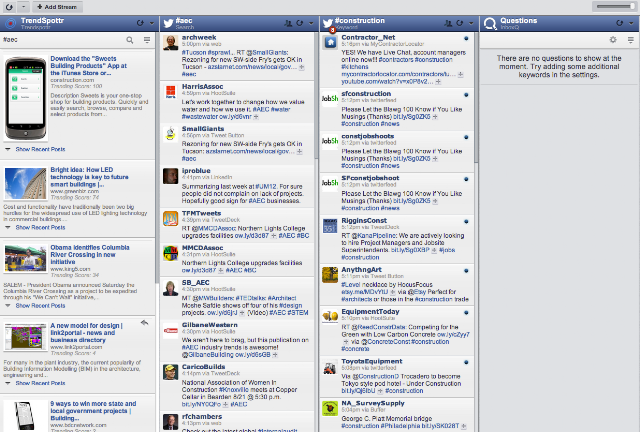
Task: Open #construction stream options dropdown
Action: click(471, 23)
